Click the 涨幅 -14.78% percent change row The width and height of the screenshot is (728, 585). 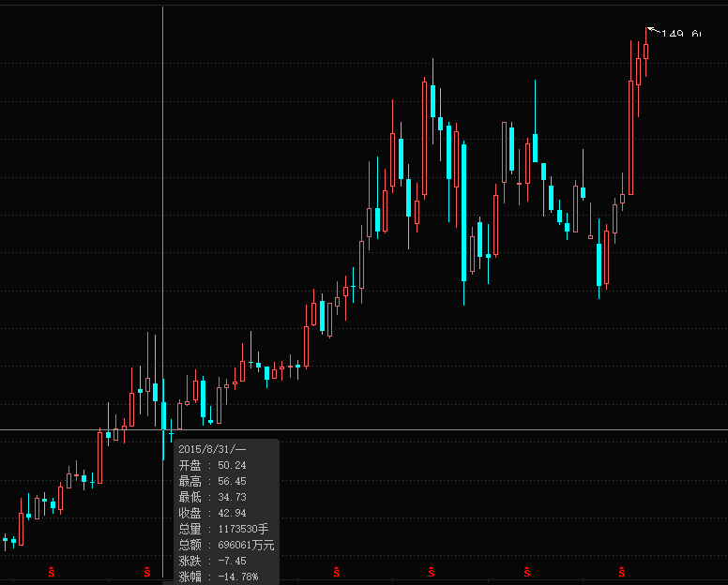(219, 577)
